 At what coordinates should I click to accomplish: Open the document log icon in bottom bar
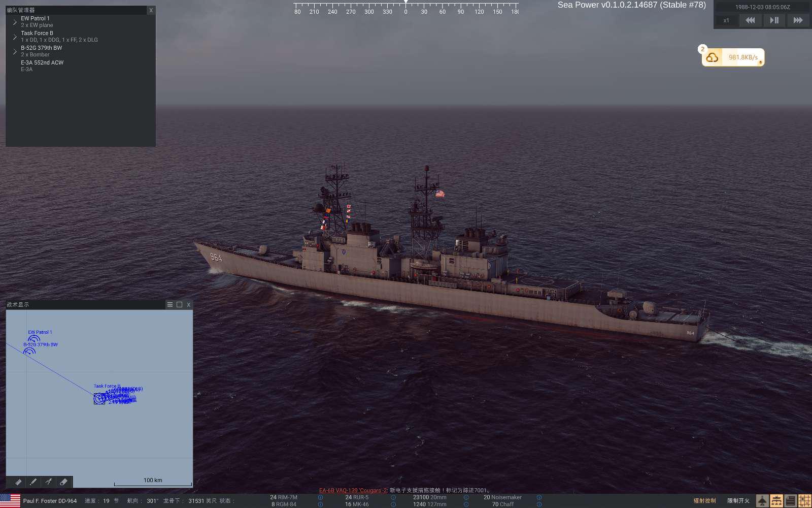click(791, 501)
